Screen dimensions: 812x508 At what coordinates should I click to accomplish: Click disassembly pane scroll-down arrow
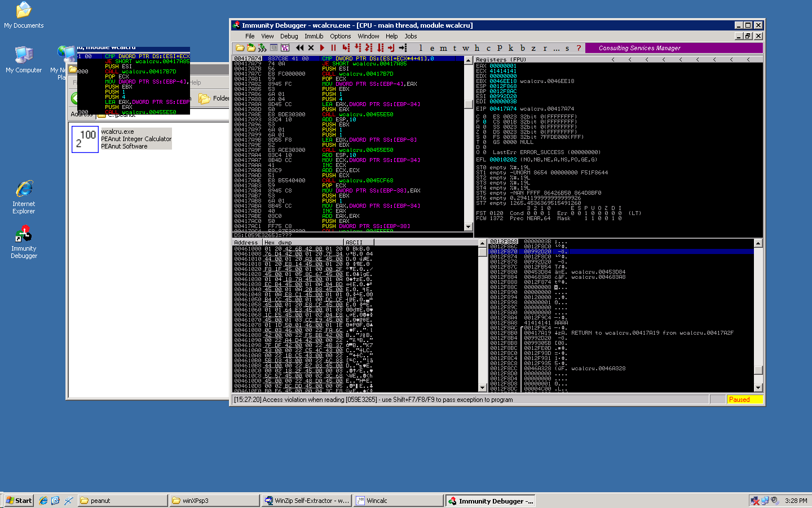[x=468, y=226]
